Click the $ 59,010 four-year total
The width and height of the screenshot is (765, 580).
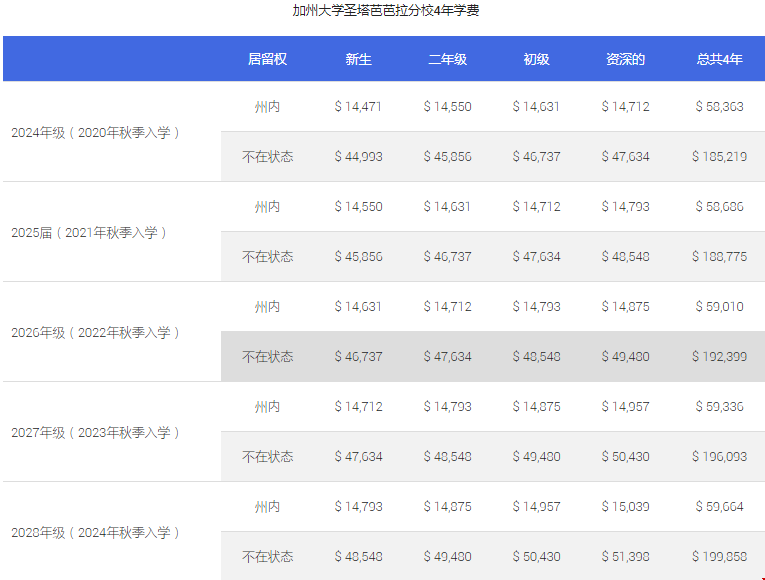(720, 306)
